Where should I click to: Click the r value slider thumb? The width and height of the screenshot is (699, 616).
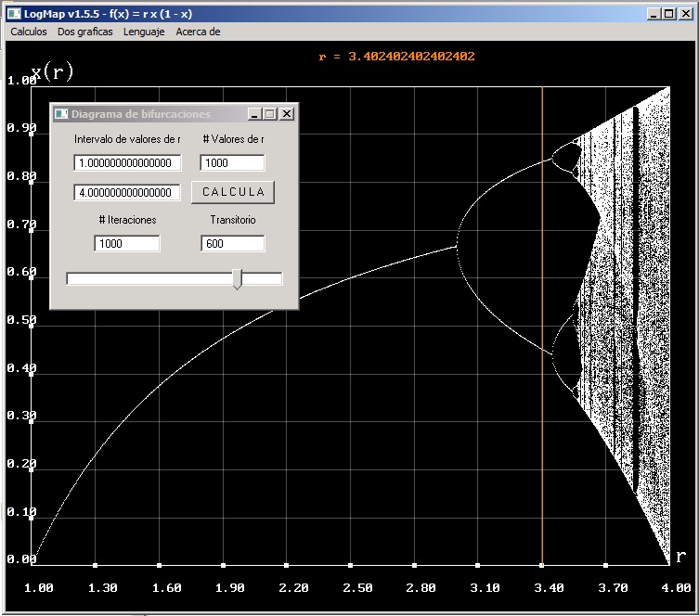(x=238, y=279)
